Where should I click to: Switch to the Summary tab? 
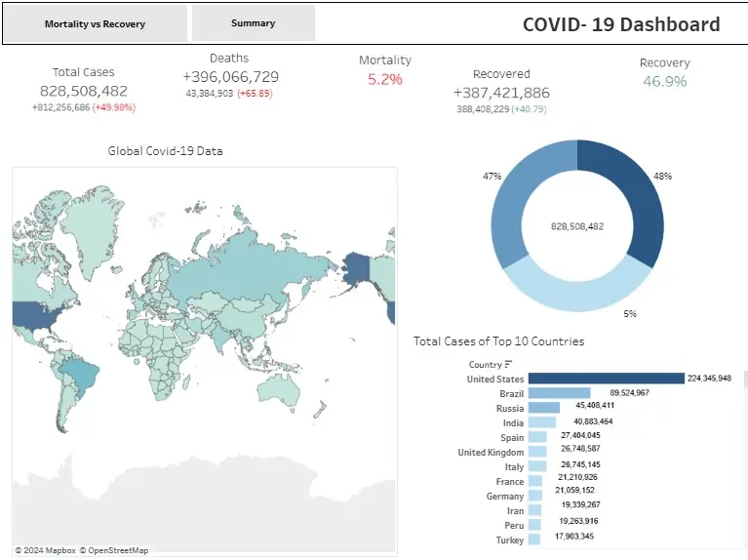pyautogui.click(x=253, y=23)
